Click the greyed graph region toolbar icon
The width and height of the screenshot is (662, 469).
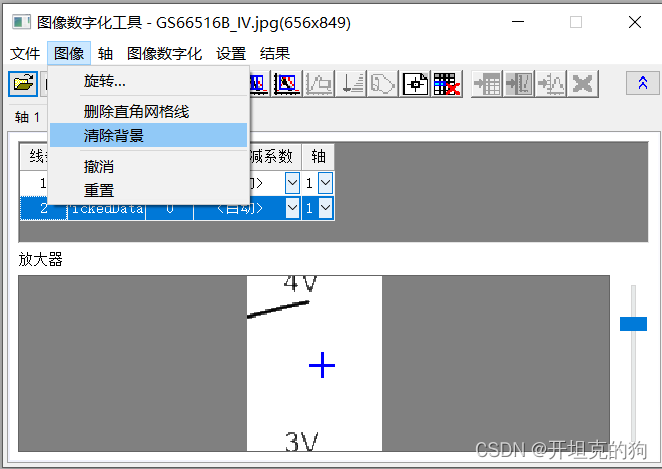click(319, 84)
